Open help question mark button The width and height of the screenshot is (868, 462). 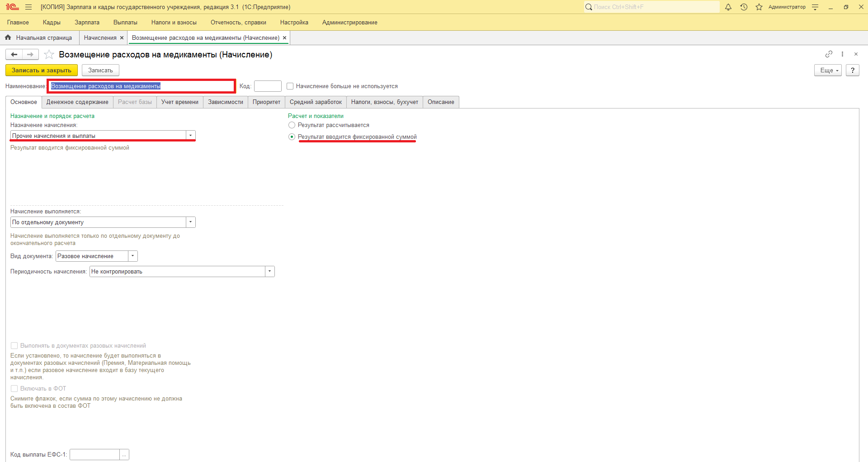click(x=853, y=70)
